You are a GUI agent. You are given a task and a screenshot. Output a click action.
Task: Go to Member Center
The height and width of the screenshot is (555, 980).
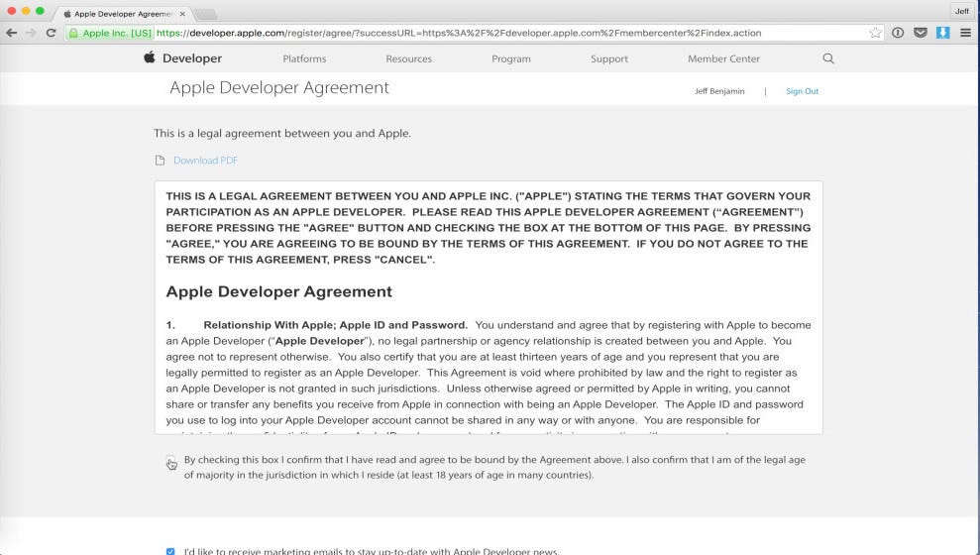click(723, 58)
